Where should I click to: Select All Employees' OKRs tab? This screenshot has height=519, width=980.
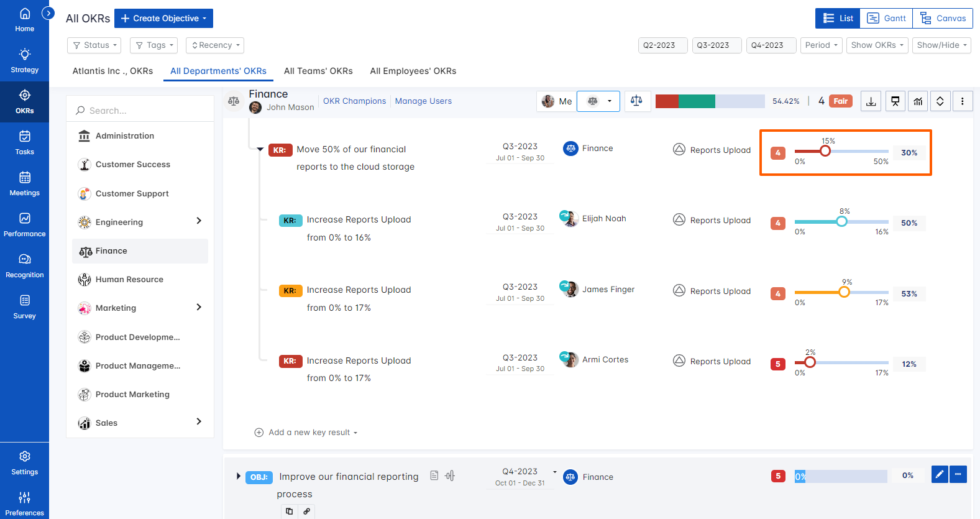tap(413, 71)
